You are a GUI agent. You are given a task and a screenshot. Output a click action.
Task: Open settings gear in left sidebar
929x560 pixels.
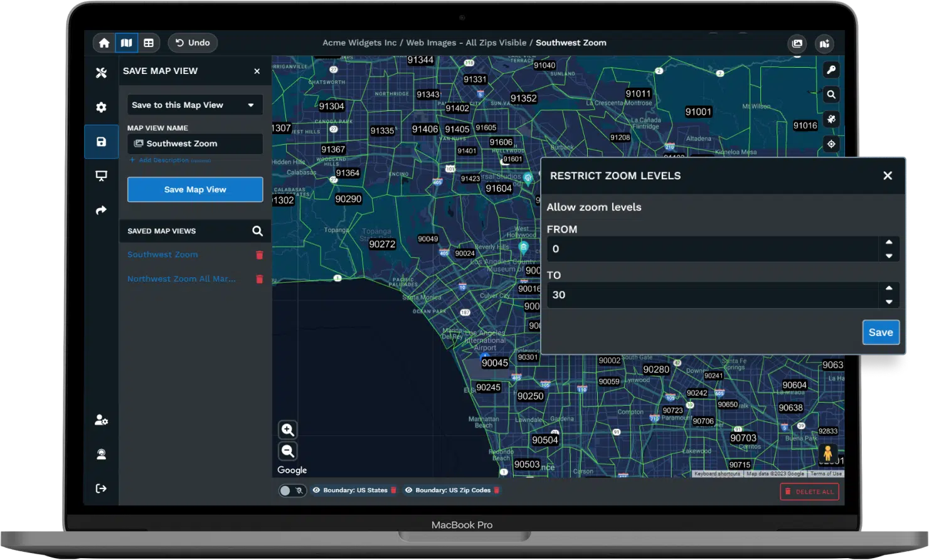[101, 107]
